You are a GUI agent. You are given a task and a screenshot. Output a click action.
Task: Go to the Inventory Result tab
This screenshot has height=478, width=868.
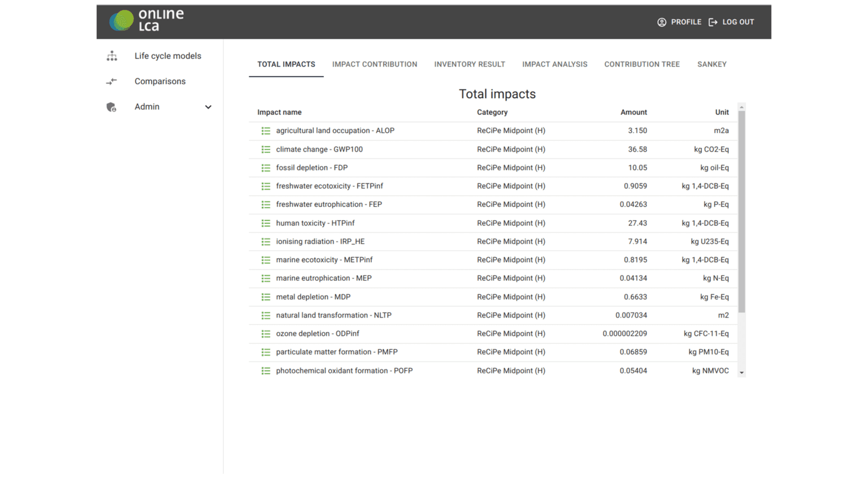tap(469, 64)
